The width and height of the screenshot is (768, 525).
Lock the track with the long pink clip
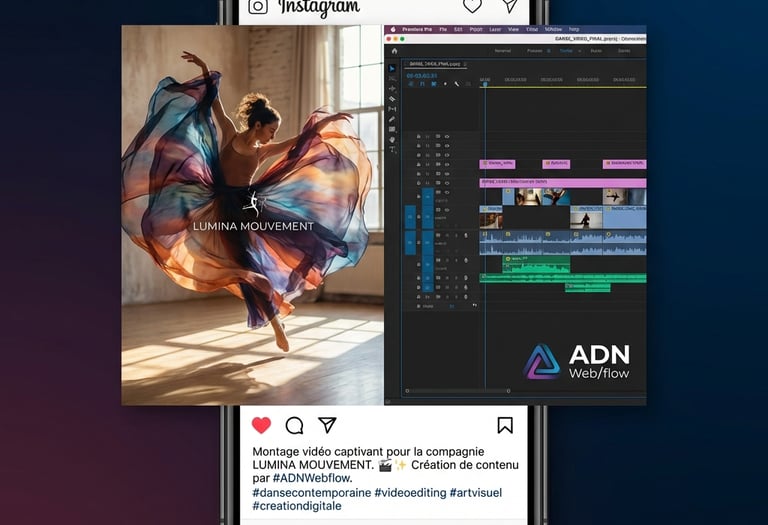(419, 183)
